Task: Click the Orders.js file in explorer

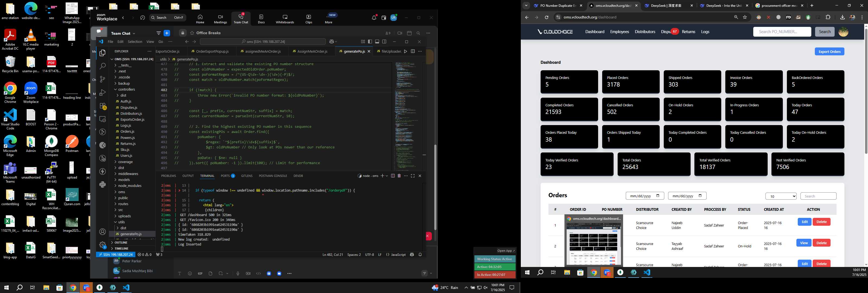Action: (x=127, y=132)
